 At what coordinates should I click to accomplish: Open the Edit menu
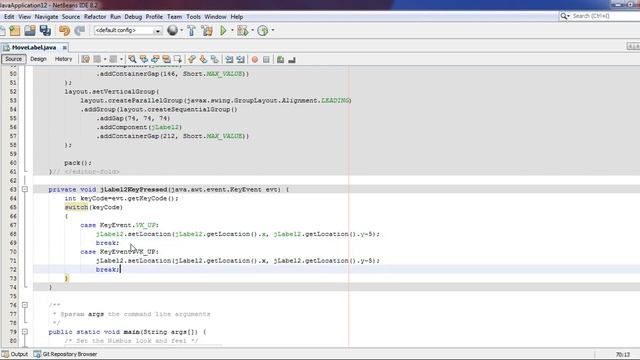(9, 17)
